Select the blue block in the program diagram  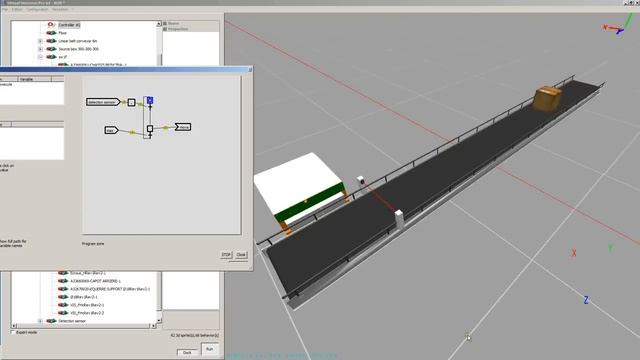point(150,100)
